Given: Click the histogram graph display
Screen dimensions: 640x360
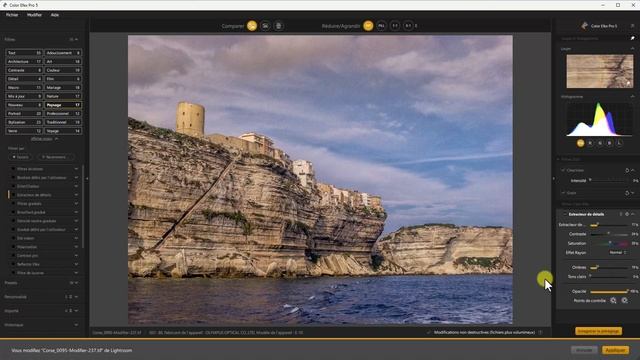Looking at the screenshot, I should click(x=600, y=119).
